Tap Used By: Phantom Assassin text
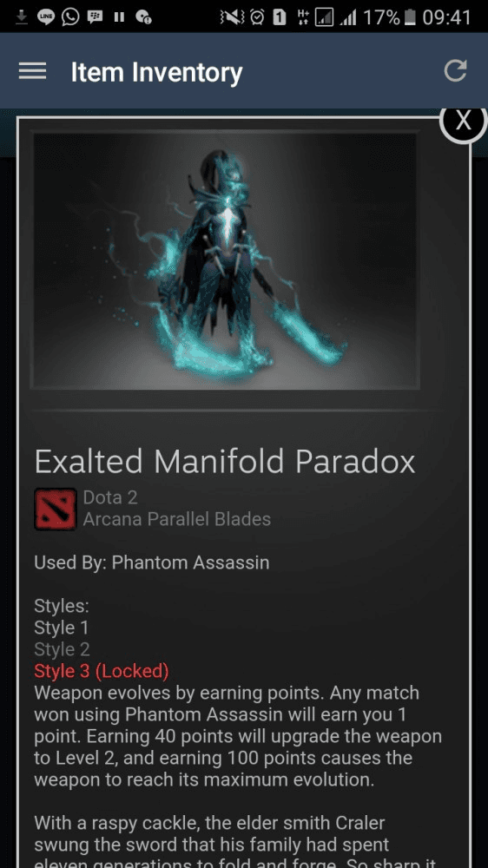 pos(152,563)
